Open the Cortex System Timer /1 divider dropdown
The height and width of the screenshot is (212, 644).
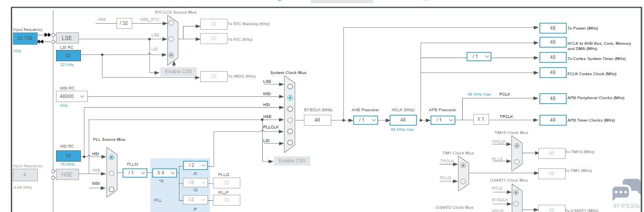click(479, 56)
